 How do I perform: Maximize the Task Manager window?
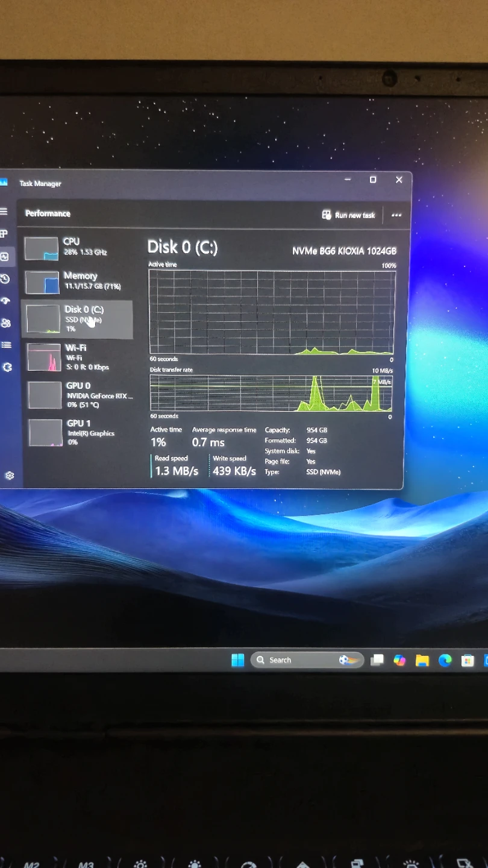tap(373, 180)
